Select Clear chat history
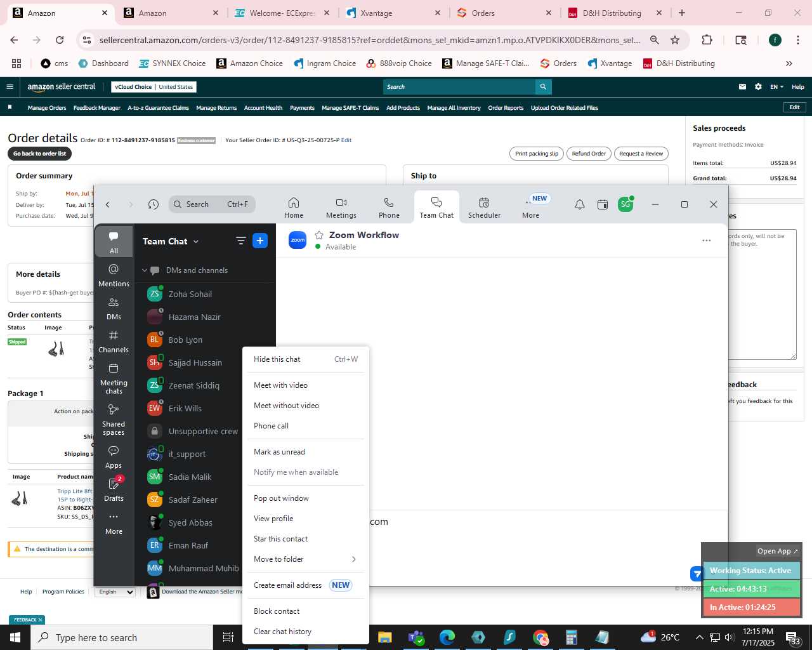812x650 pixels. click(304, 632)
